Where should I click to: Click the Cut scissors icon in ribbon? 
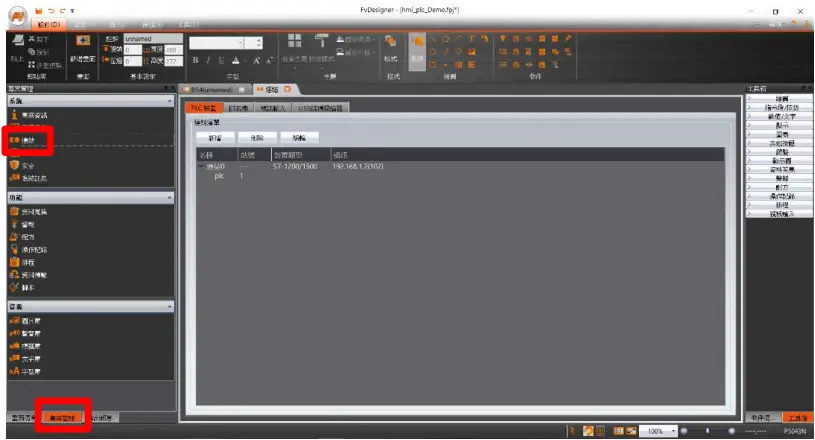pyautogui.click(x=32, y=39)
